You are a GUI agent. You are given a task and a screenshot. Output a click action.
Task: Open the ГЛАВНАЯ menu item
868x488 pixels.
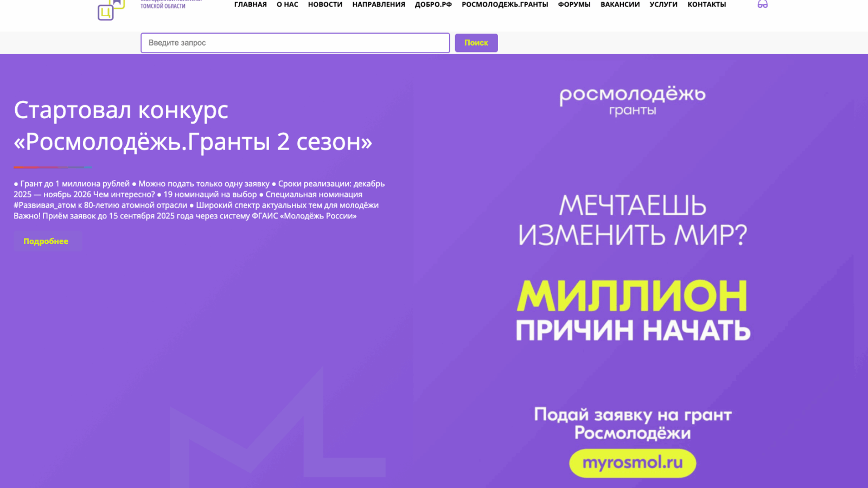pyautogui.click(x=251, y=4)
